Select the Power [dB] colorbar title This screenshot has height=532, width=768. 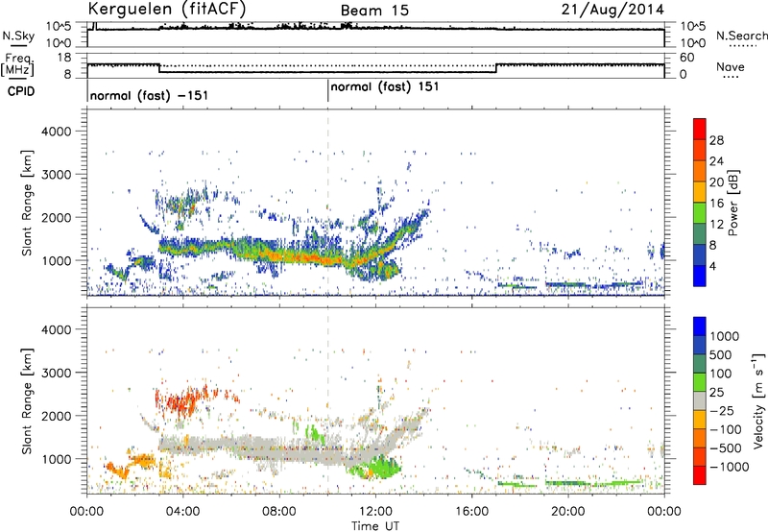click(733, 203)
